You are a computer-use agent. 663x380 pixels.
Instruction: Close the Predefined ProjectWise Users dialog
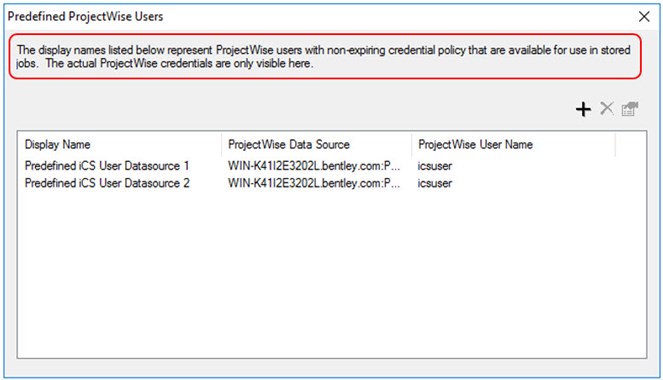coord(644,17)
